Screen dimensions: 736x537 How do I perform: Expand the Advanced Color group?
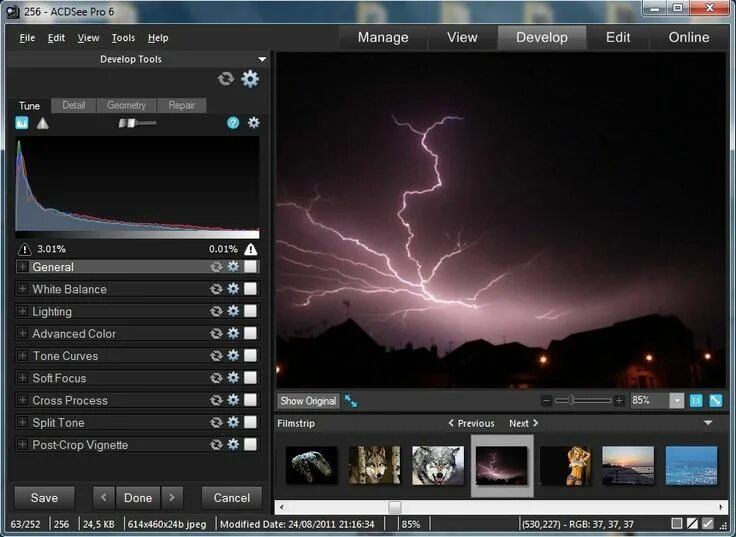pyautogui.click(x=22, y=333)
